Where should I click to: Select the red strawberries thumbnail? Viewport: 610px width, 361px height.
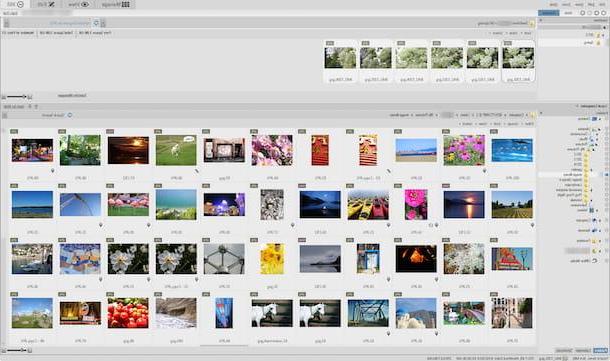point(128,313)
